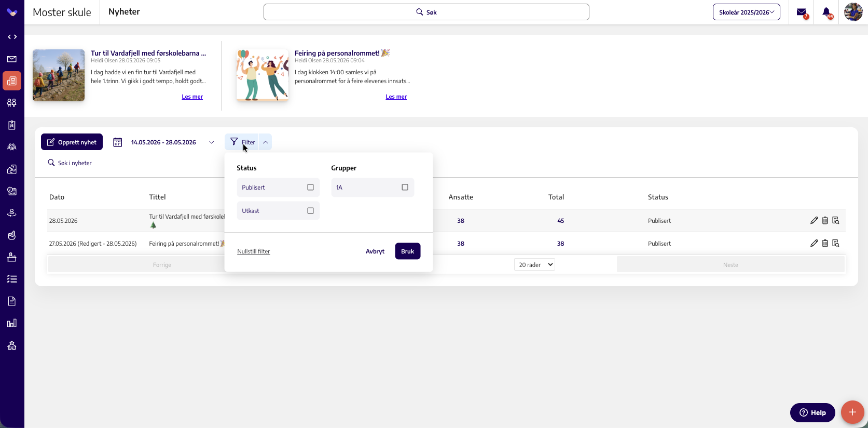Open the notifications bell
Viewport: 868px width, 428px height.
click(x=826, y=12)
